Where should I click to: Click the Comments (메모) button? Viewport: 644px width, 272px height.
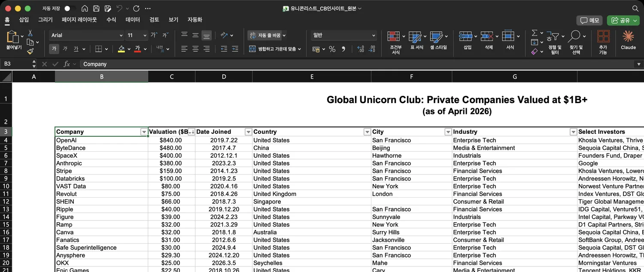[x=590, y=20]
